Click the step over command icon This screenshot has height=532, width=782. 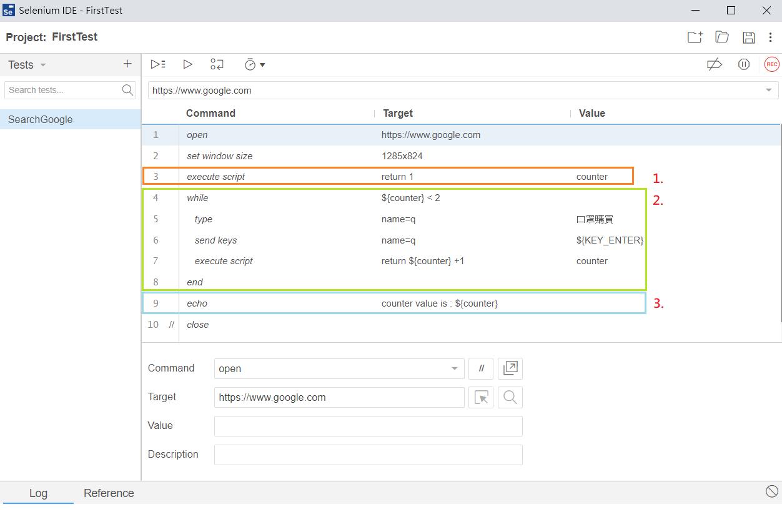(217, 64)
